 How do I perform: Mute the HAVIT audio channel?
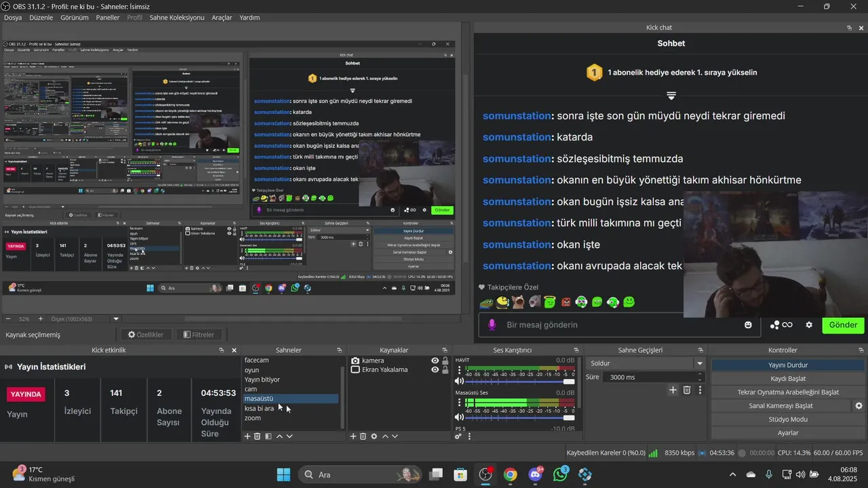point(460,382)
